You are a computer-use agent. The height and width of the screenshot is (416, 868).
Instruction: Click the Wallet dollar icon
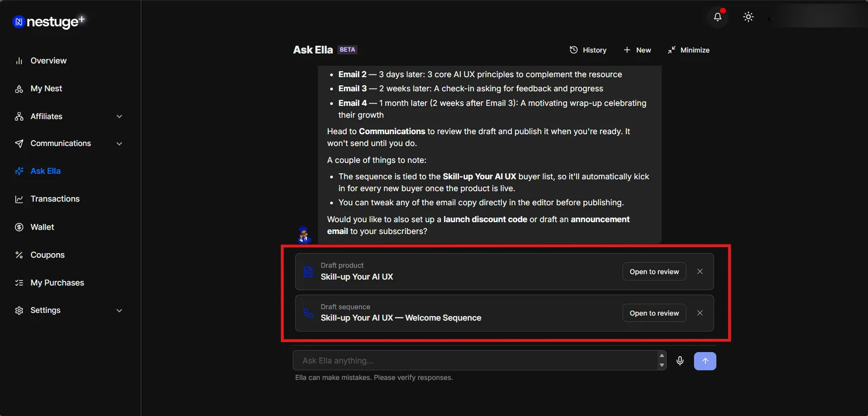(19, 227)
